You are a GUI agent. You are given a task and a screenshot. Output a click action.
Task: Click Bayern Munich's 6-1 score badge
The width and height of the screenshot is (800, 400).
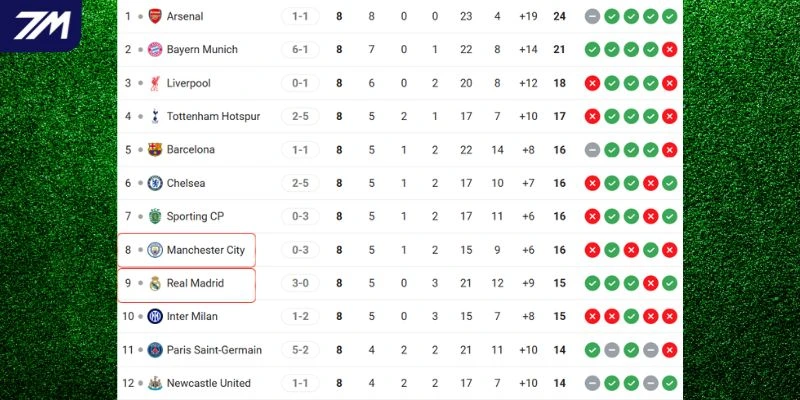[300, 49]
